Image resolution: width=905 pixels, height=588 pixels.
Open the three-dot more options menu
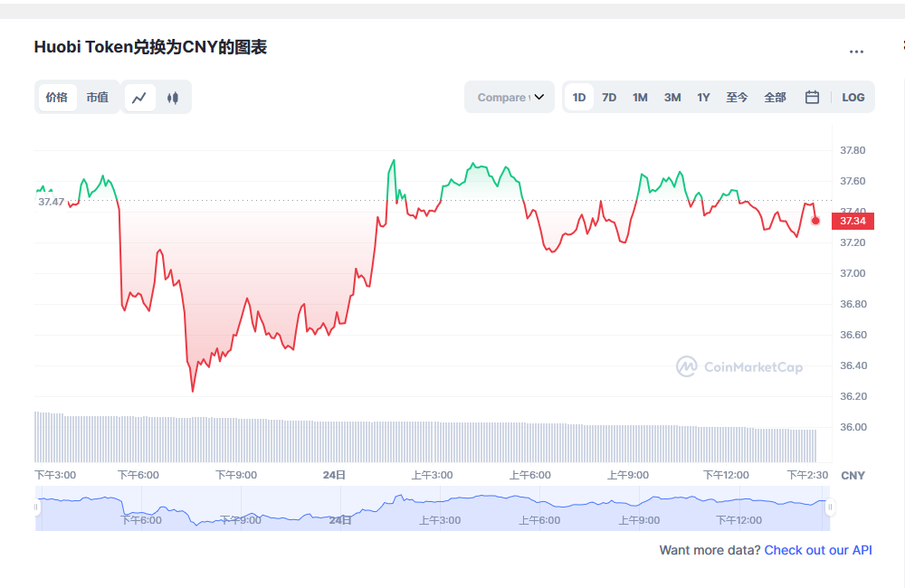(856, 52)
